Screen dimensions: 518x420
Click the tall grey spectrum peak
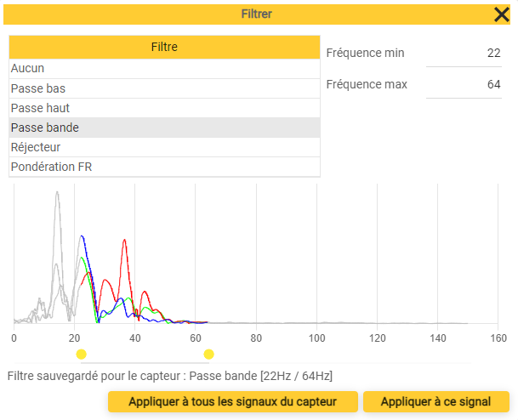(x=57, y=194)
